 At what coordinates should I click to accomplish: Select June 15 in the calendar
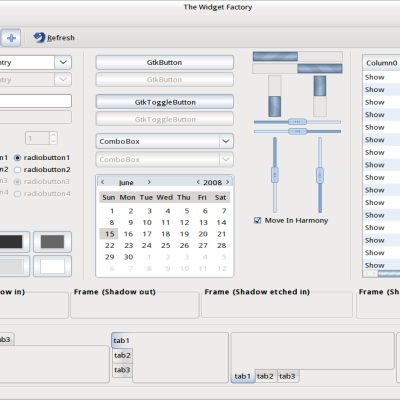coord(109,234)
